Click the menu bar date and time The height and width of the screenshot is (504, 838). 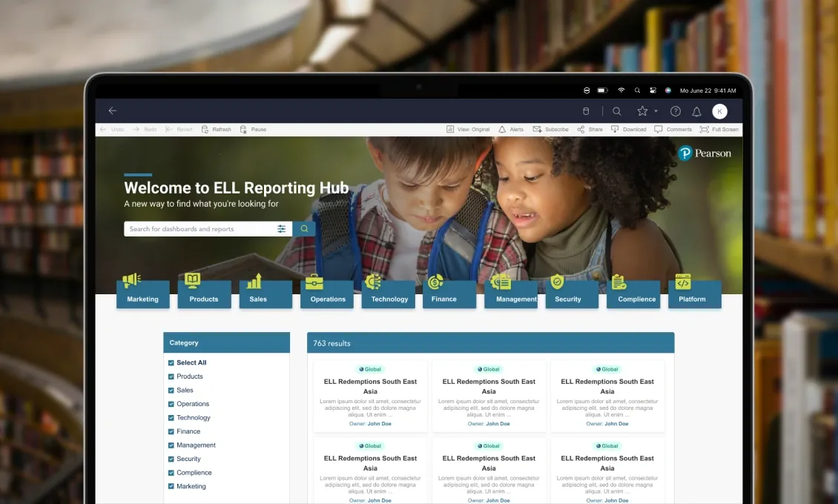coord(707,90)
